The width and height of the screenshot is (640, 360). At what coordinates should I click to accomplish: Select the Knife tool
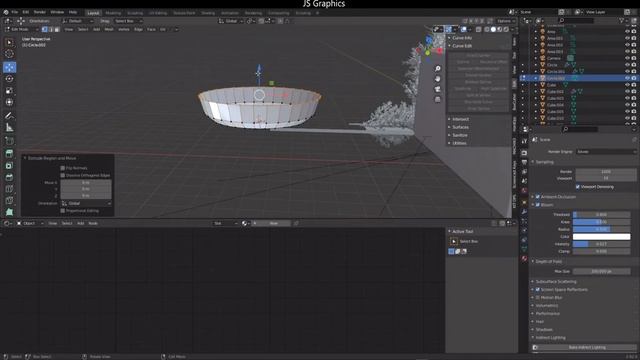pyautogui.click(x=9, y=200)
